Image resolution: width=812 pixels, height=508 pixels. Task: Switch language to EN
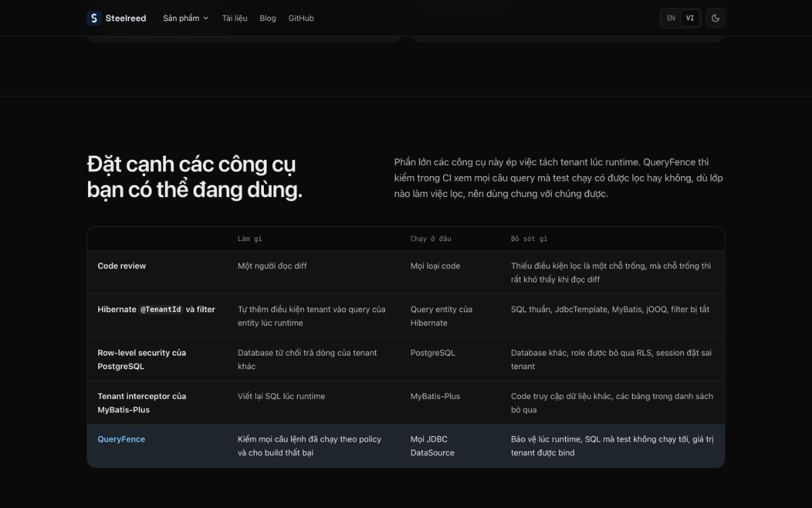[671, 18]
